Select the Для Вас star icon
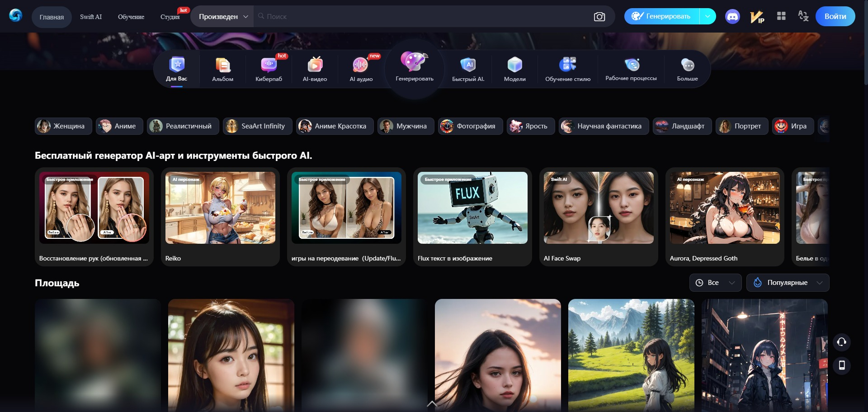The width and height of the screenshot is (868, 412). [x=177, y=65]
